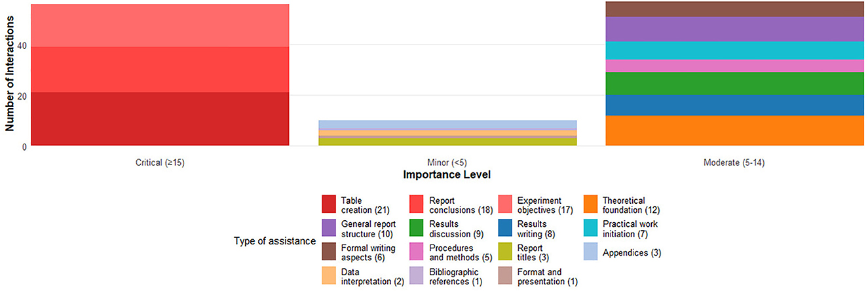
Task: Select the purple General report structure swatch
Action: tap(330, 228)
